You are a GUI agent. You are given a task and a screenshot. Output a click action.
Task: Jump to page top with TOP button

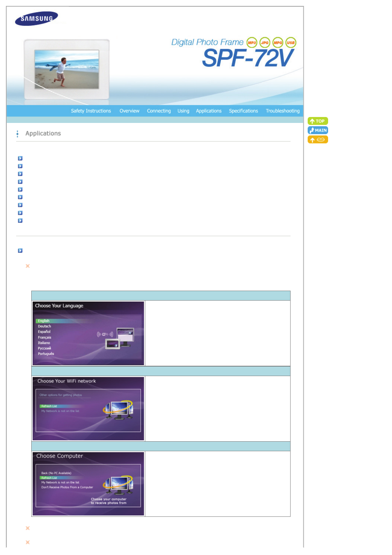point(318,121)
